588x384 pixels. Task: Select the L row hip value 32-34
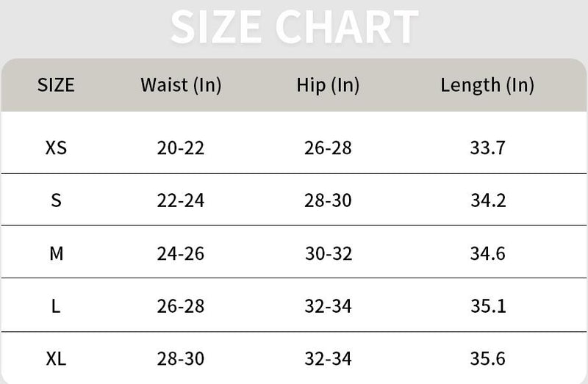328,306
